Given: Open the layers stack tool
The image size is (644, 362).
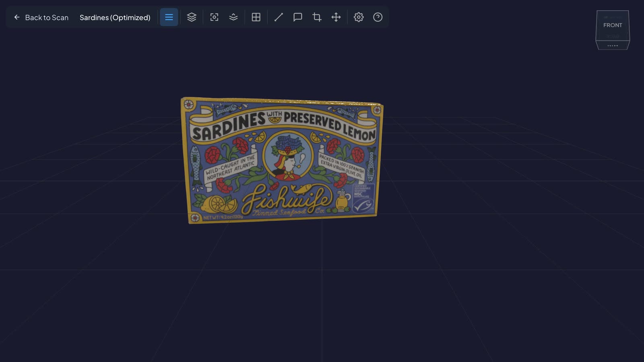Looking at the screenshot, I should (192, 17).
